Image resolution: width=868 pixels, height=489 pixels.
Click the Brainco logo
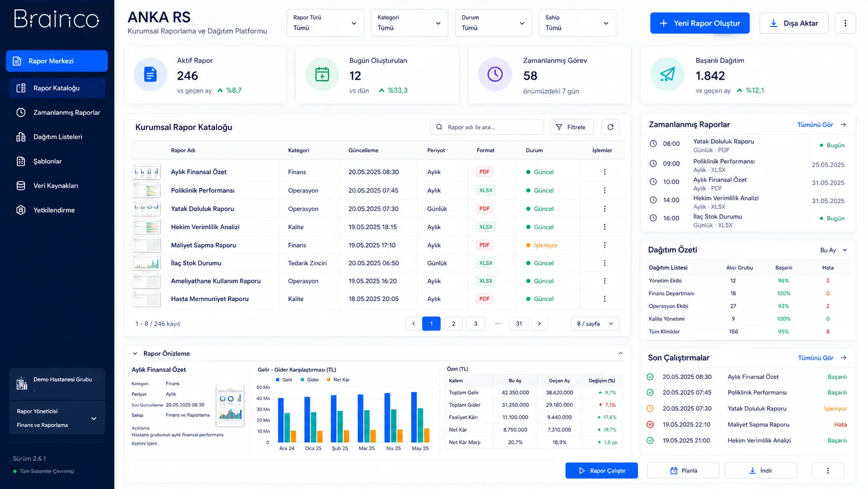pyautogui.click(x=56, y=19)
